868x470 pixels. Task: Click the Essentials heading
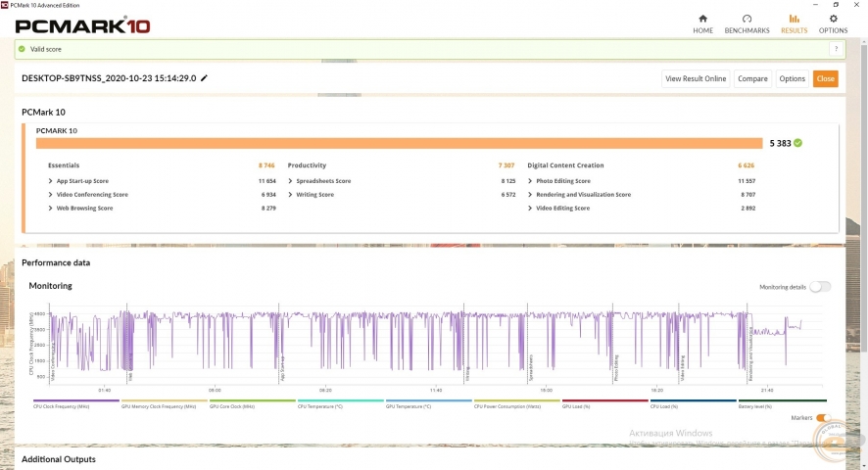pyautogui.click(x=64, y=164)
